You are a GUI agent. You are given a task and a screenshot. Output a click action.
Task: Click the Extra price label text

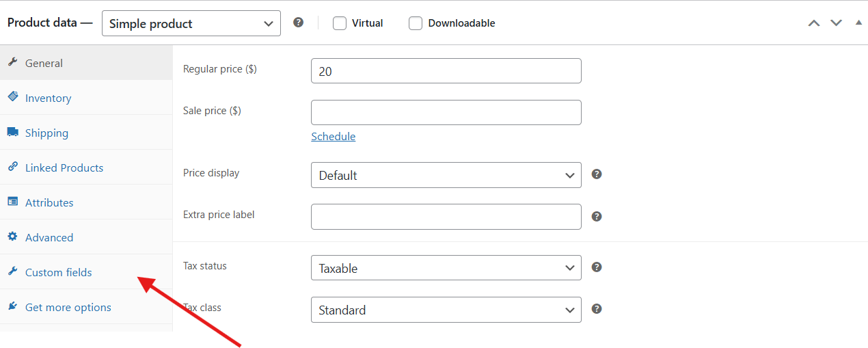point(219,215)
